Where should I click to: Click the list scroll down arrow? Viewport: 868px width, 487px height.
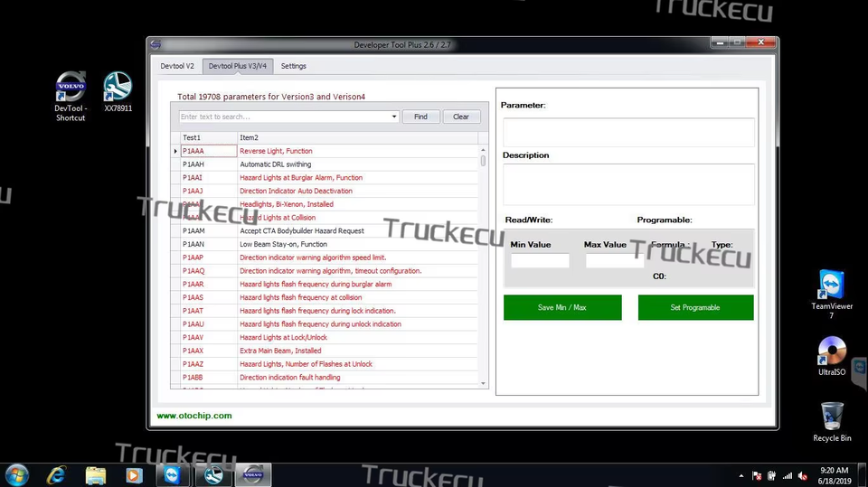pos(483,383)
